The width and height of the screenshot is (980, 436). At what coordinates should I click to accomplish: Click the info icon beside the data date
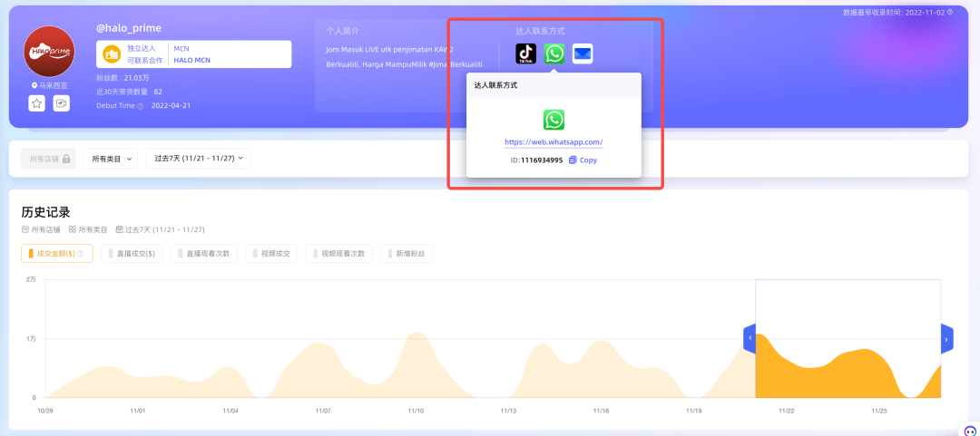click(x=950, y=13)
